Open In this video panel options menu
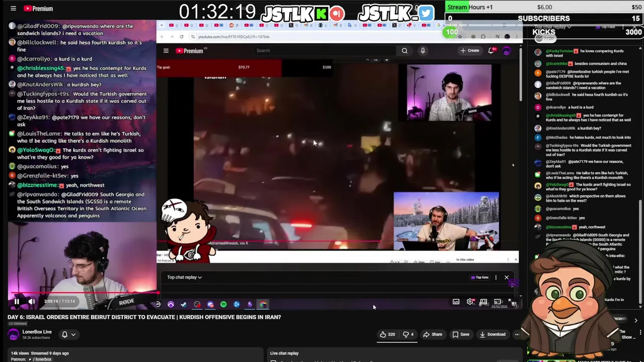 508,259
